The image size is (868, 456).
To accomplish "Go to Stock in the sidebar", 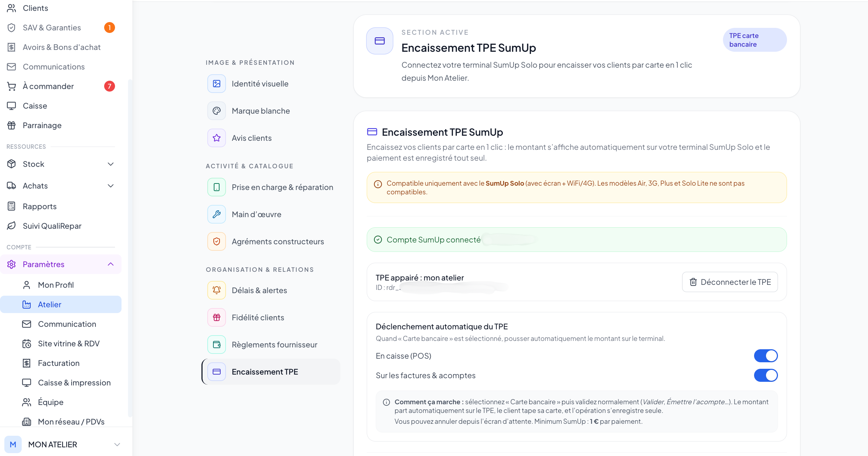I will 61,164.
